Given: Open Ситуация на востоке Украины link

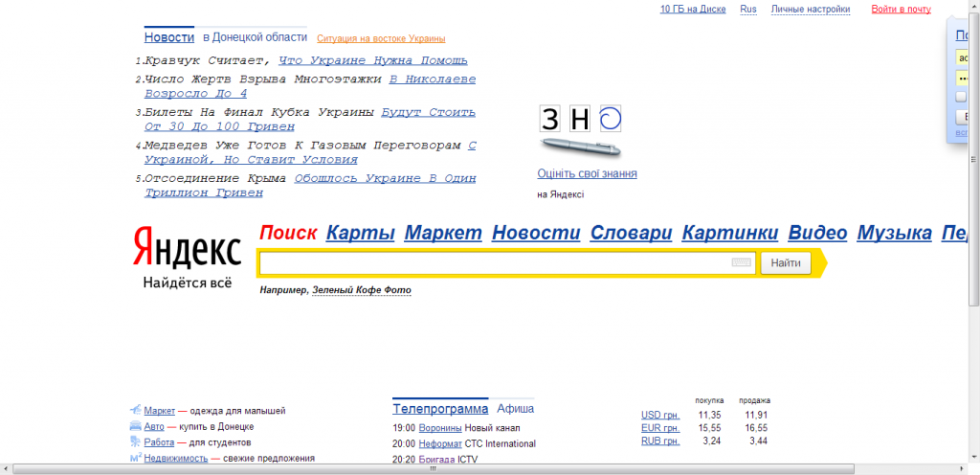Looking at the screenshot, I should tap(381, 38).
